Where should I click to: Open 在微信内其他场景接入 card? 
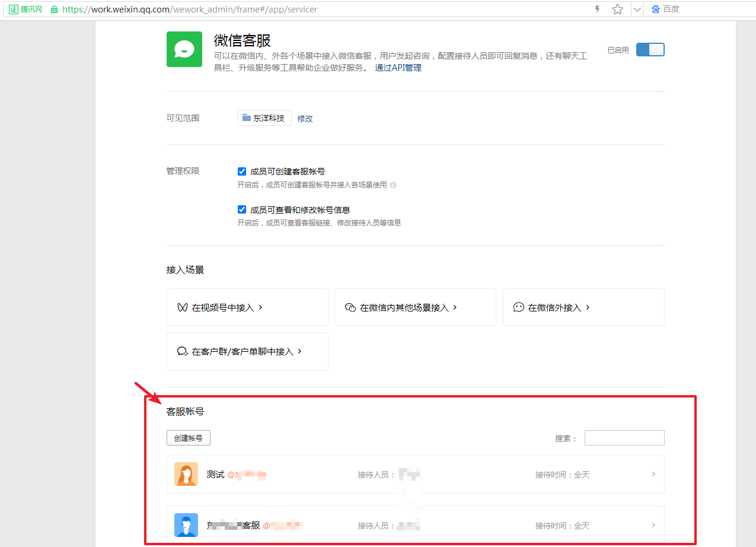(x=415, y=307)
